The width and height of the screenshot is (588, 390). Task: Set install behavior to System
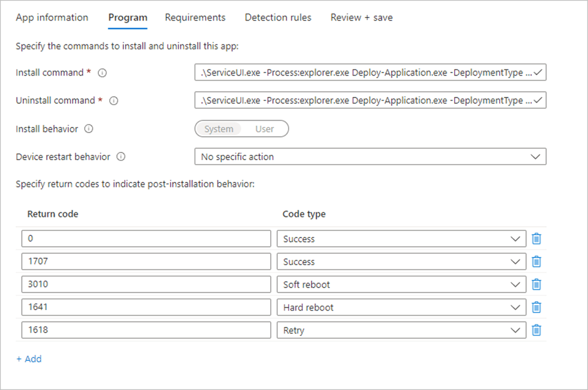pos(219,129)
